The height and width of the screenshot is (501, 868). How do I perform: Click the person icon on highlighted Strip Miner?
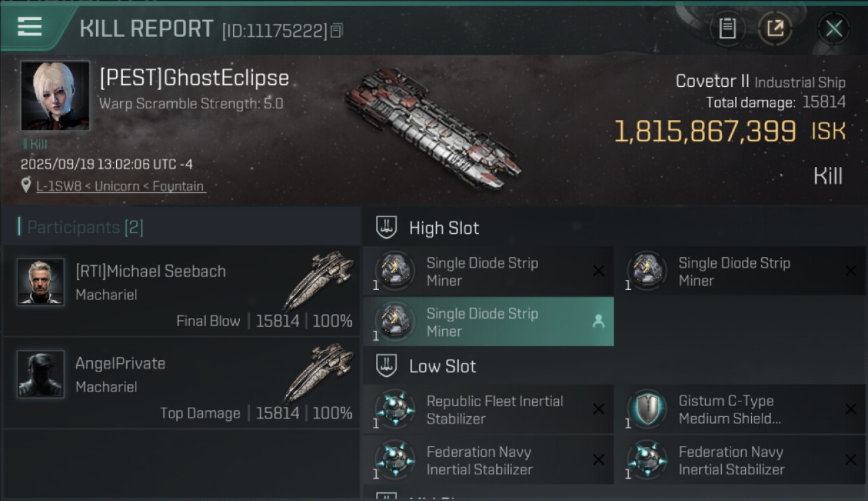598,322
